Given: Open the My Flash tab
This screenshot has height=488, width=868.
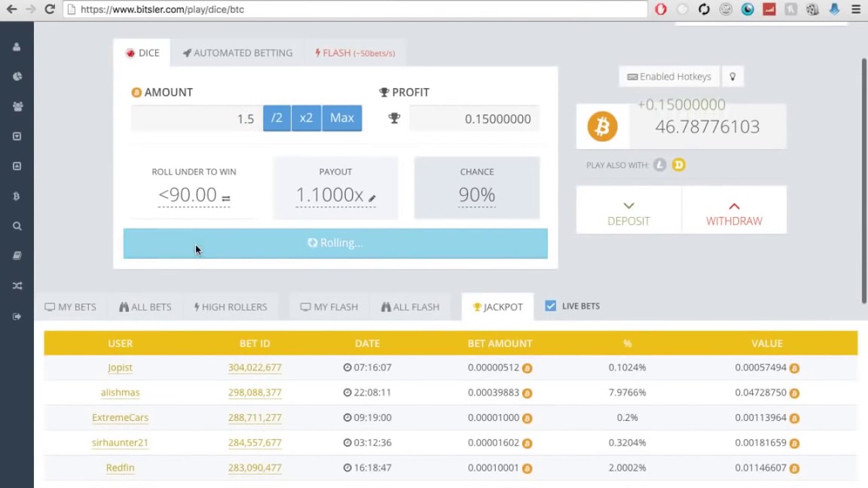Looking at the screenshot, I should [329, 307].
